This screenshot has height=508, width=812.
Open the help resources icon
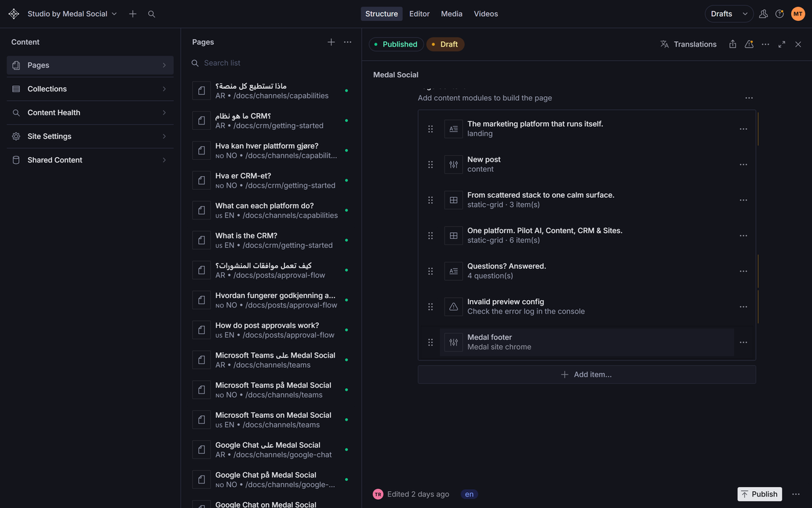780,14
